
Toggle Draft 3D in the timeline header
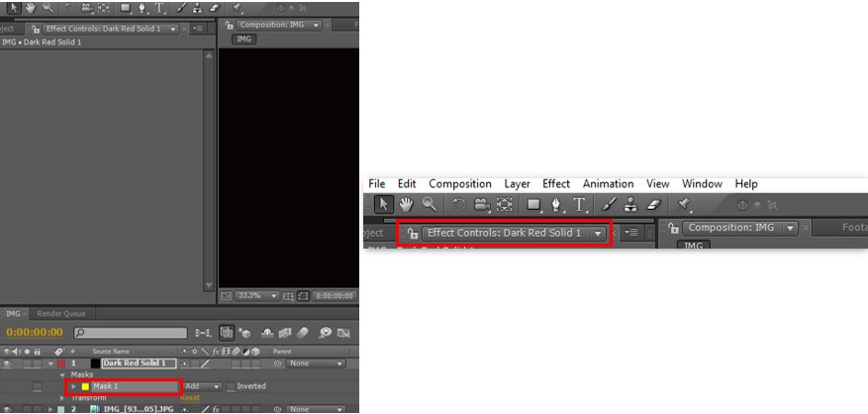click(244, 333)
